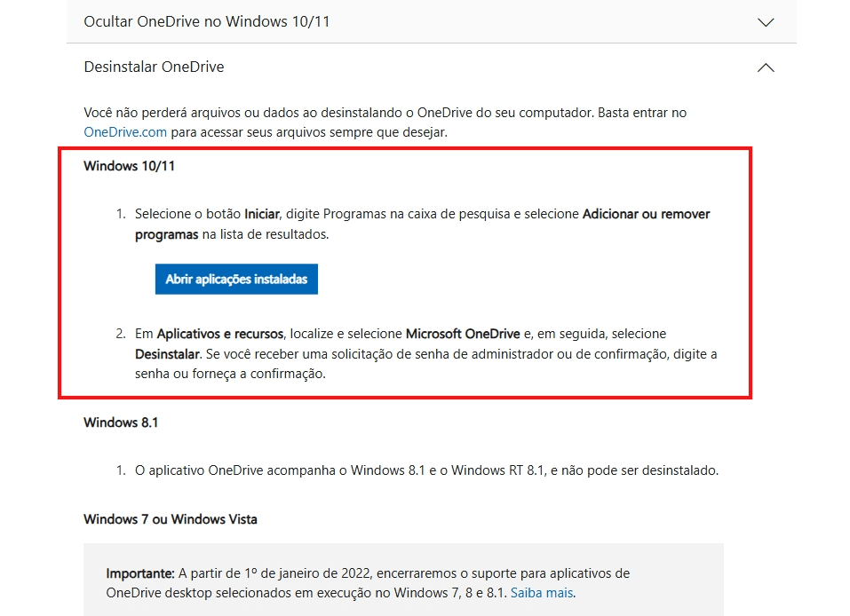Click the up chevron beside Desinstalar OneDrive
Viewport: 850px width, 616px height.
pos(766,67)
